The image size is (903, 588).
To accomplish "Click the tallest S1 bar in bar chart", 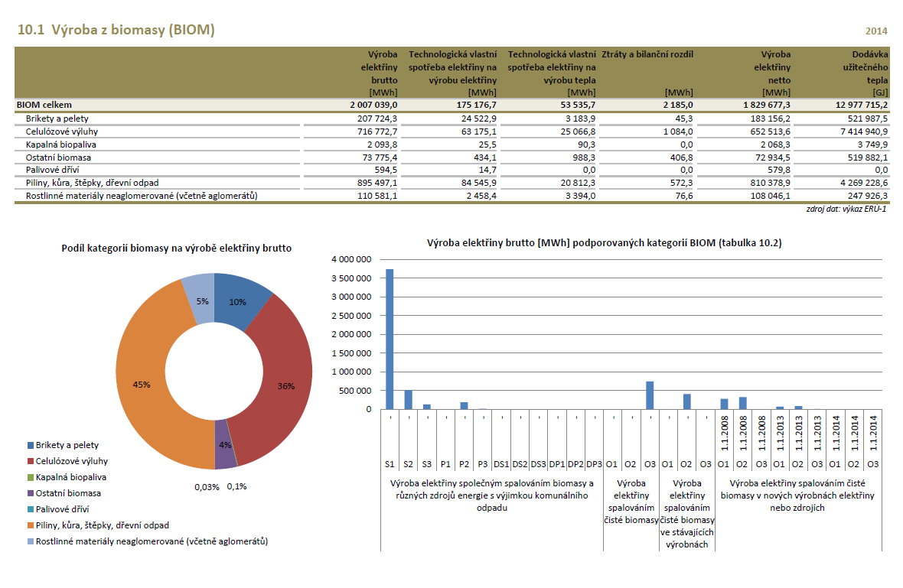I will pos(390,339).
